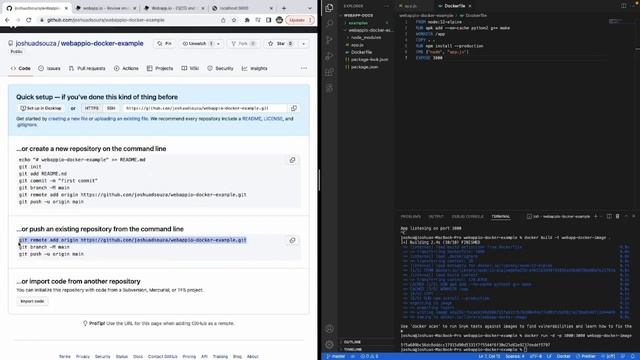Select HTTPS protocol for clone URL
This screenshot has width=640, height=360.
(92, 108)
